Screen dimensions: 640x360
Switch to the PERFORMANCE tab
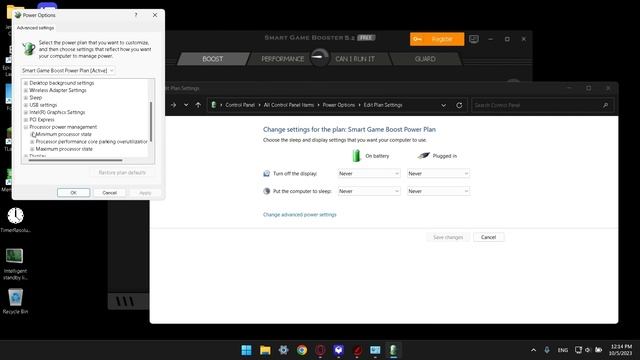click(x=282, y=59)
